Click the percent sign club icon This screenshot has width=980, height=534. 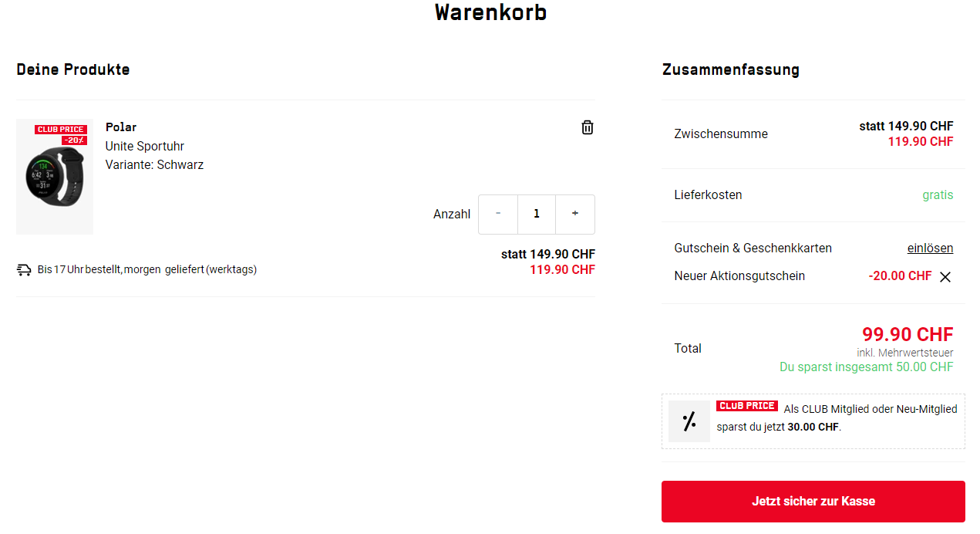point(689,421)
